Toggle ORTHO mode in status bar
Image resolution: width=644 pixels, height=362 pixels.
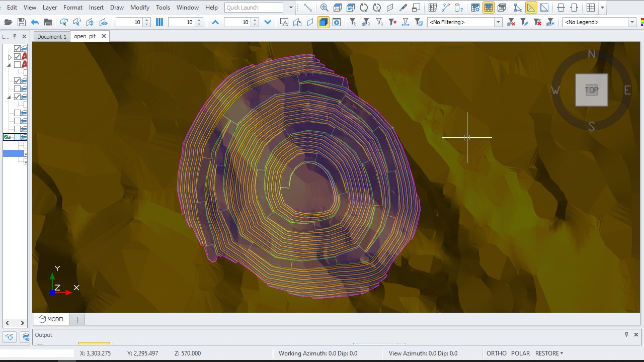(496, 353)
